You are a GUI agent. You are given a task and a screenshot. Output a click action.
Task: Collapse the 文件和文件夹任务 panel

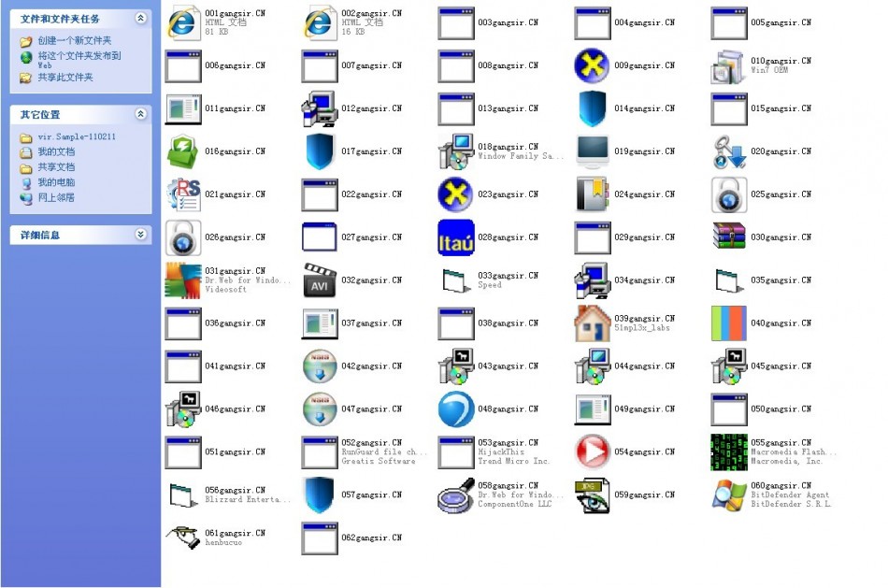pos(140,18)
